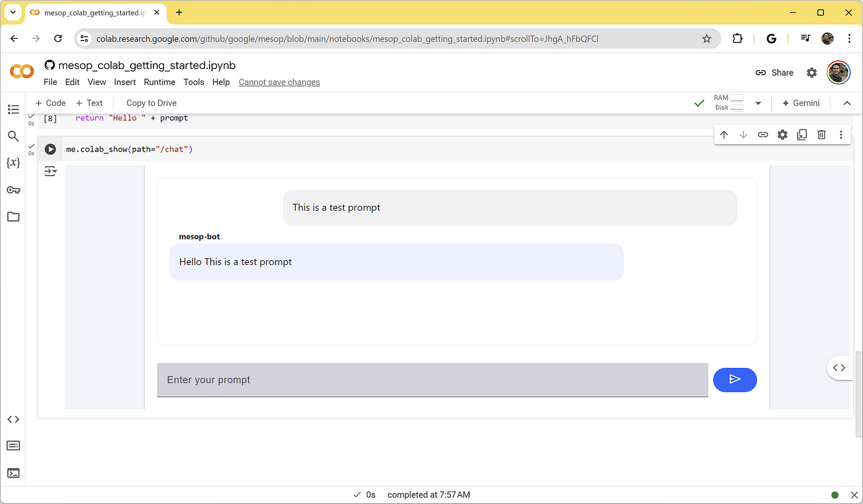
Task: Copy link to the selected cell
Action: click(763, 134)
